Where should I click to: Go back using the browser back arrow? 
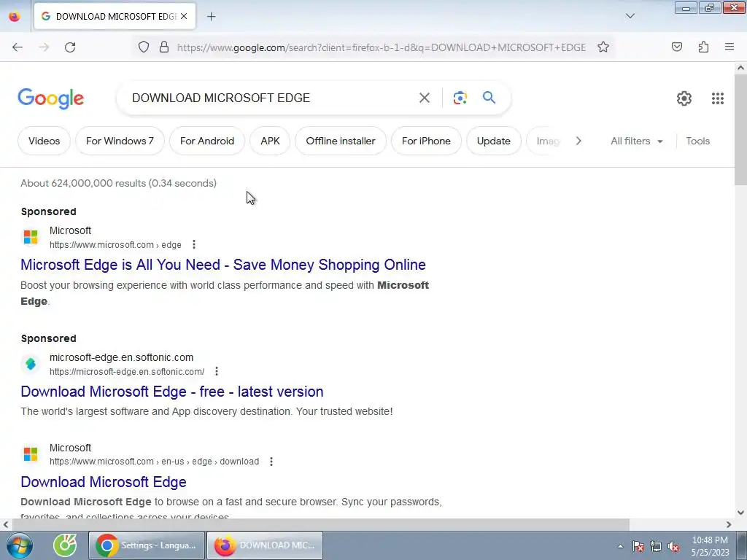point(18,47)
